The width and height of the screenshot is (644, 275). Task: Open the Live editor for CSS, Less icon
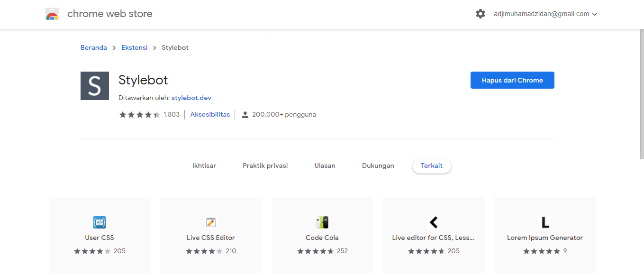433,222
